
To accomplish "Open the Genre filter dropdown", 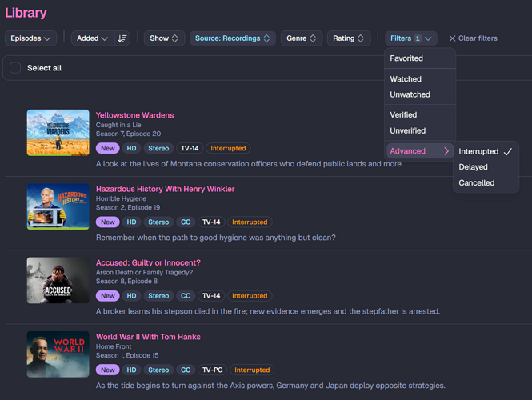I will pos(302,38).
